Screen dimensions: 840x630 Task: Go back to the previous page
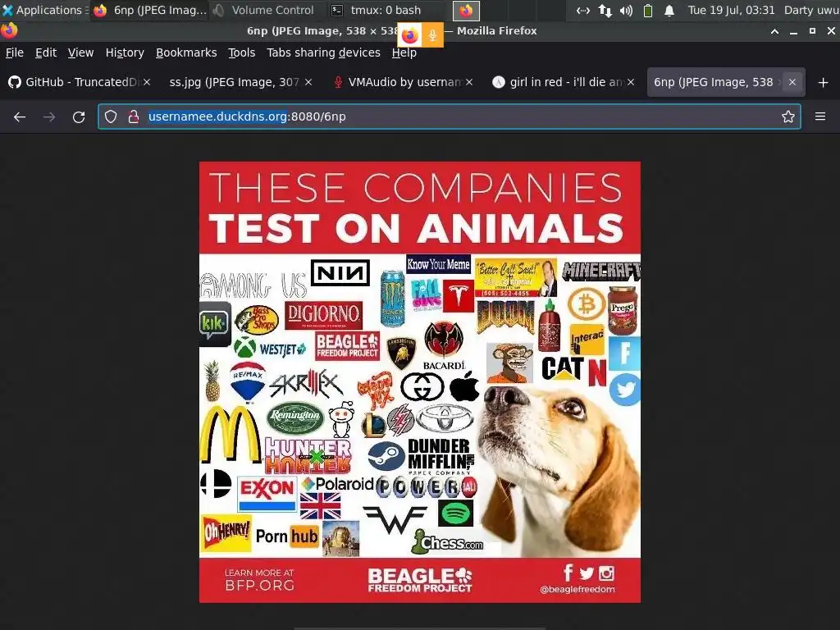tap(20, 116)
